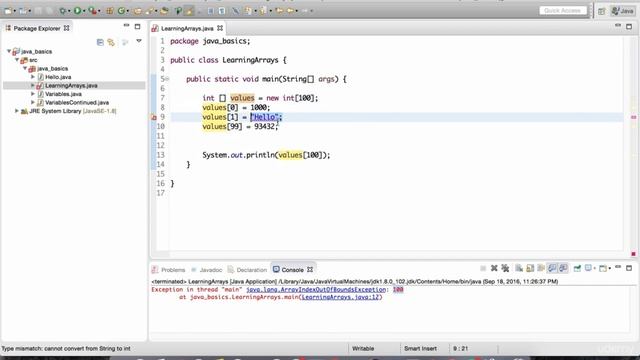Screen dimensions: 640x360
Task: Click the Open Type icon in the toolbar
Action: pyautogui.click(x=138, y=11)
